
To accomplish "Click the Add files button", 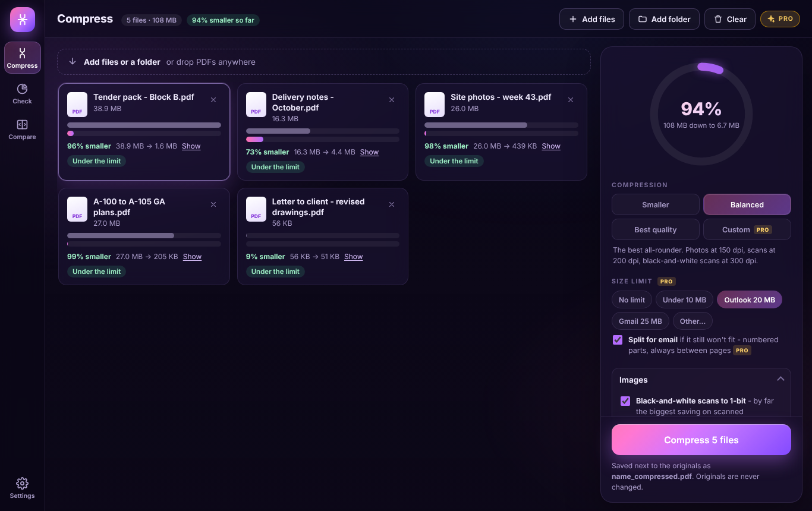I will (591, 19).
